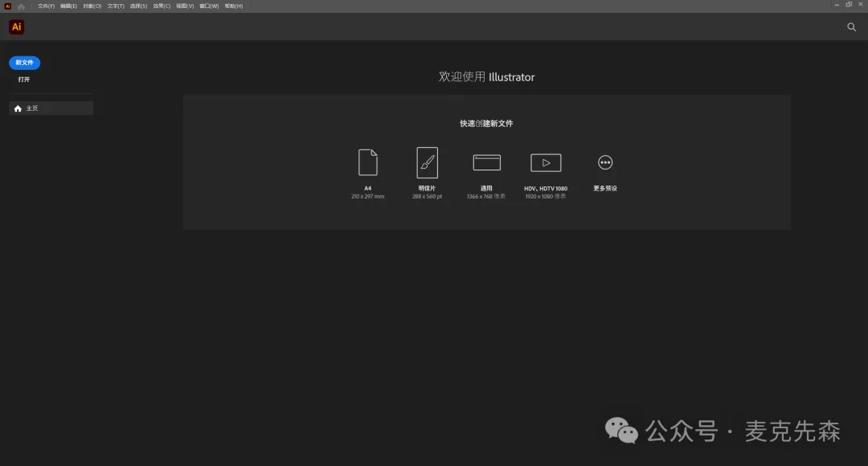Click the 打开 button
Screen dimensions: 868x466
[x=24, y=80]
